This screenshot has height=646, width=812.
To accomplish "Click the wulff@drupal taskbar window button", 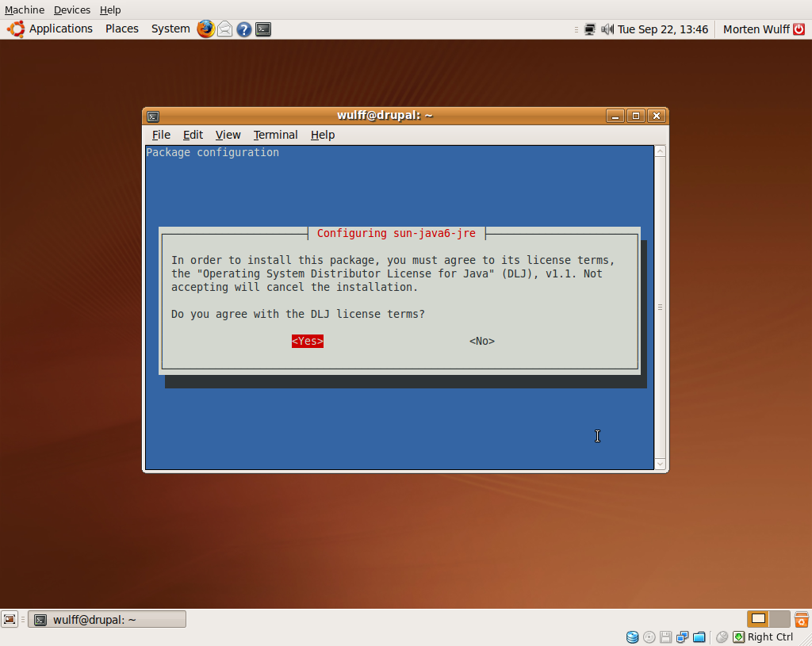I will coord(107,620).
